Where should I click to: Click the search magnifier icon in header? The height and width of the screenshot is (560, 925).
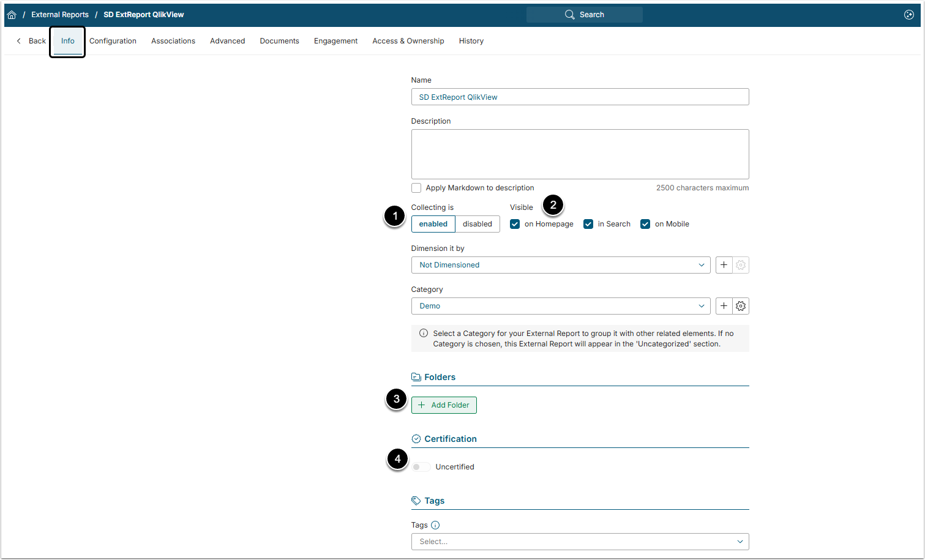[570, 15]
